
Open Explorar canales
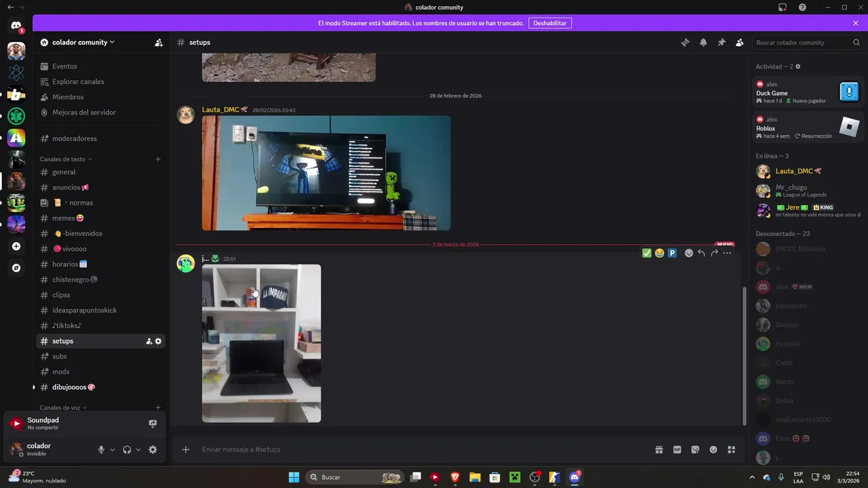pos(100,81)
